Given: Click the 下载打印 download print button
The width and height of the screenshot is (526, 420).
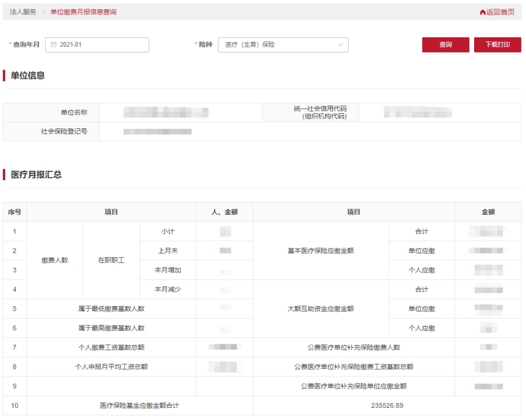Looking at the screenshot, I should [496, 44].
